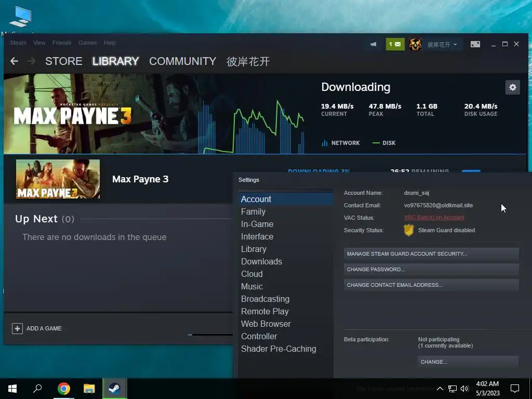Click the plus icon for Add a Game

click(x=17, y=328)
